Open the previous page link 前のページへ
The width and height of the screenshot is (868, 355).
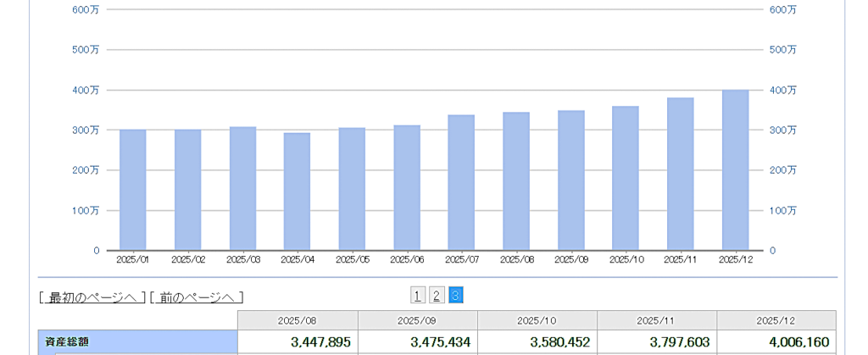point(196,297)
